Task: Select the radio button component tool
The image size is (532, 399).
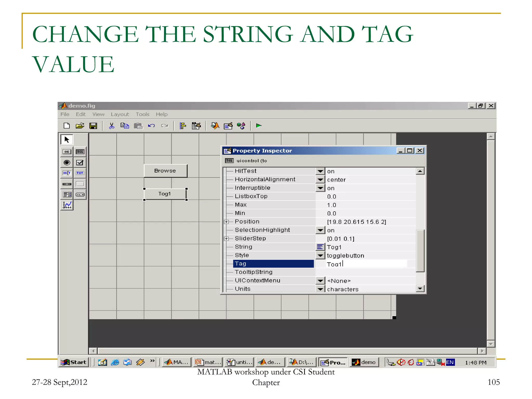Action: (x=67, y=163)
